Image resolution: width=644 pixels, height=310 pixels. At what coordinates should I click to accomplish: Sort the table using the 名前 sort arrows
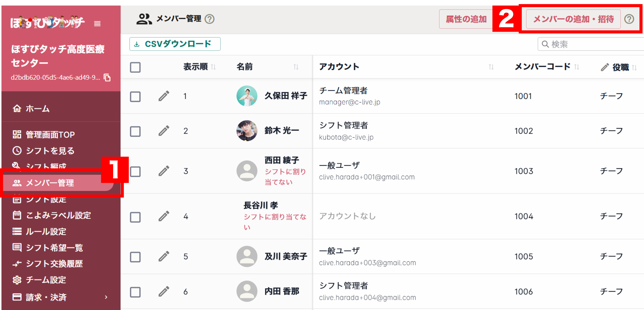pyautogui.click(x=296, y=67)
